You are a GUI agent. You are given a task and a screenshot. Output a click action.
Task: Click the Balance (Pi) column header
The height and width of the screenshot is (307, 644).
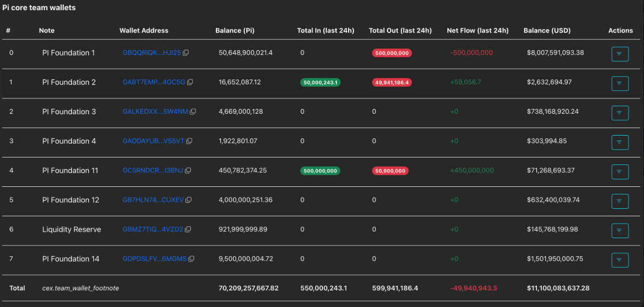[x=235, y=30]
